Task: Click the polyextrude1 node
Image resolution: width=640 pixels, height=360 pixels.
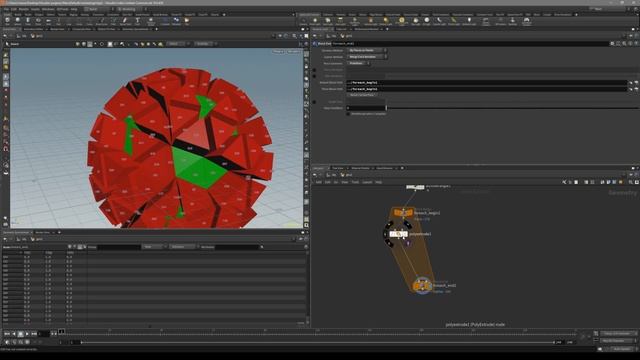Action: pos(398,234)
